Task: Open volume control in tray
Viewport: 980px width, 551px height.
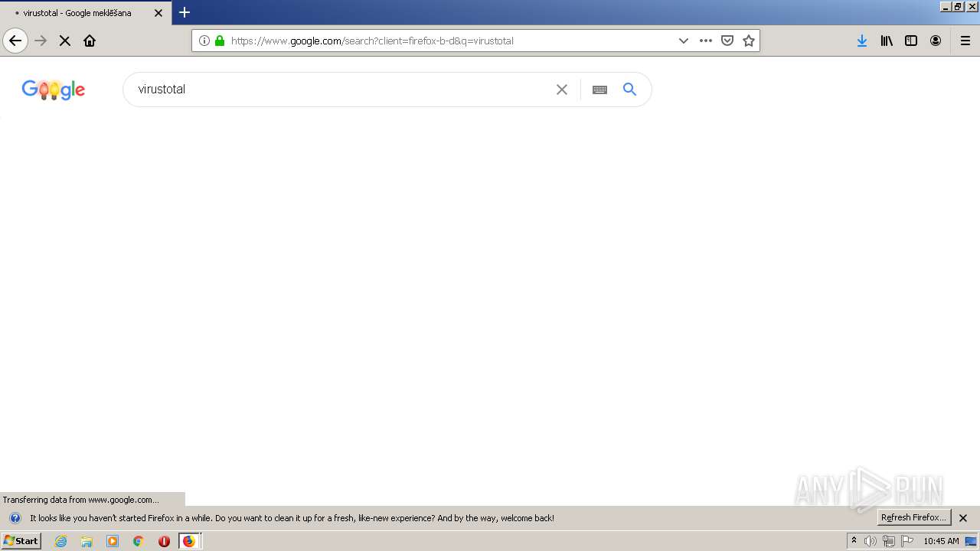Action: (871, 541)
